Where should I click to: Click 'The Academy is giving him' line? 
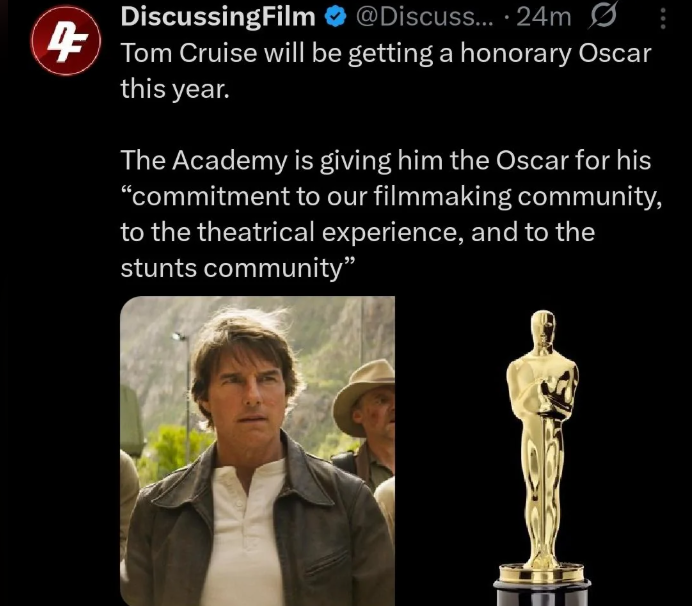(x=386, y=160)
